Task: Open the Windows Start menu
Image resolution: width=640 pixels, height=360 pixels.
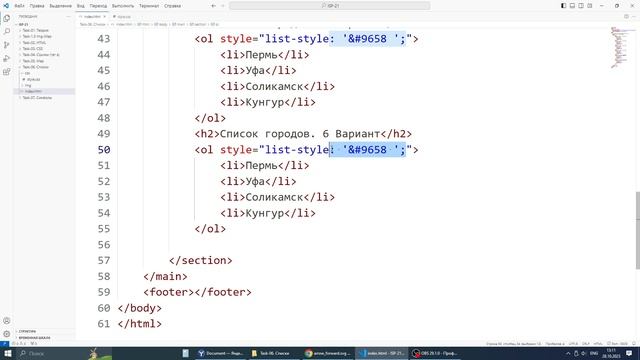Action: tap(7, 353)
